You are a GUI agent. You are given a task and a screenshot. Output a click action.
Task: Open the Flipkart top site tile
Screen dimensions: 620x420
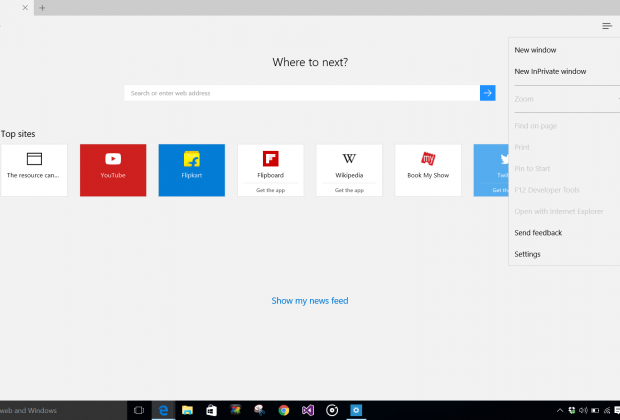(x=192, y=170)
